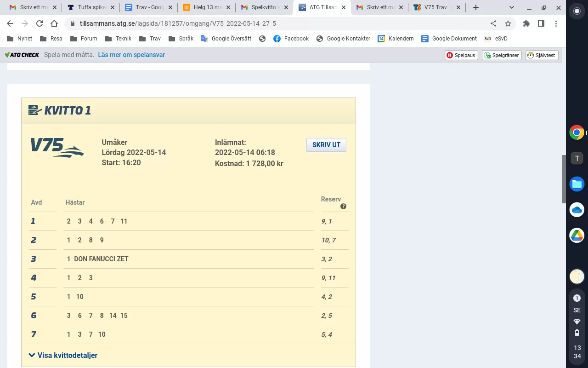Open the Chrome extensions puzzle icon
This screenshot has width=588, height=368.
click(526, 23)
